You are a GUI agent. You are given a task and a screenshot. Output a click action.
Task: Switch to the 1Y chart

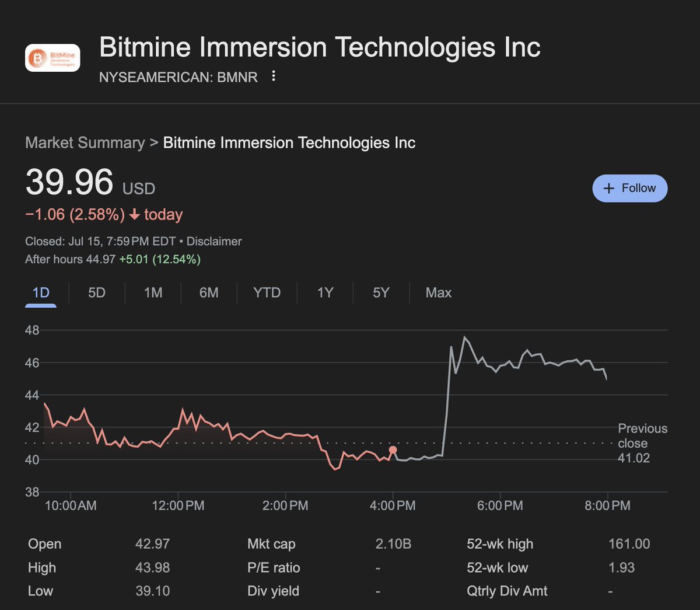click(325, 292)
